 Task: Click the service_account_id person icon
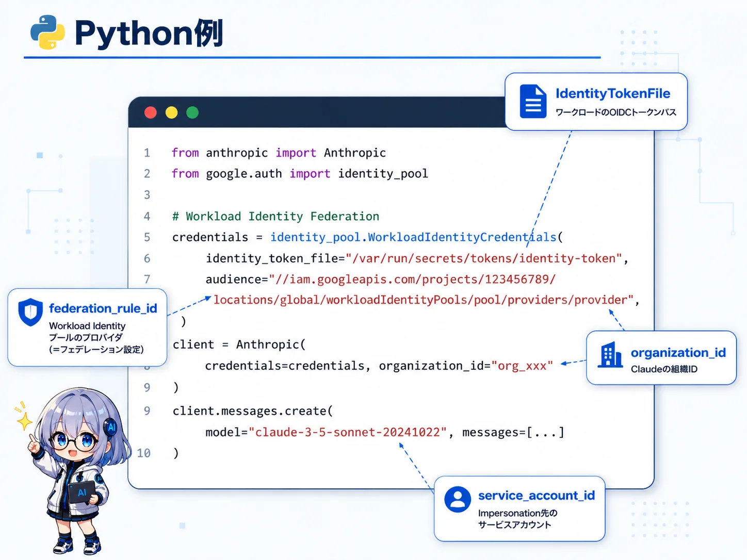click(x=458, y=499)
